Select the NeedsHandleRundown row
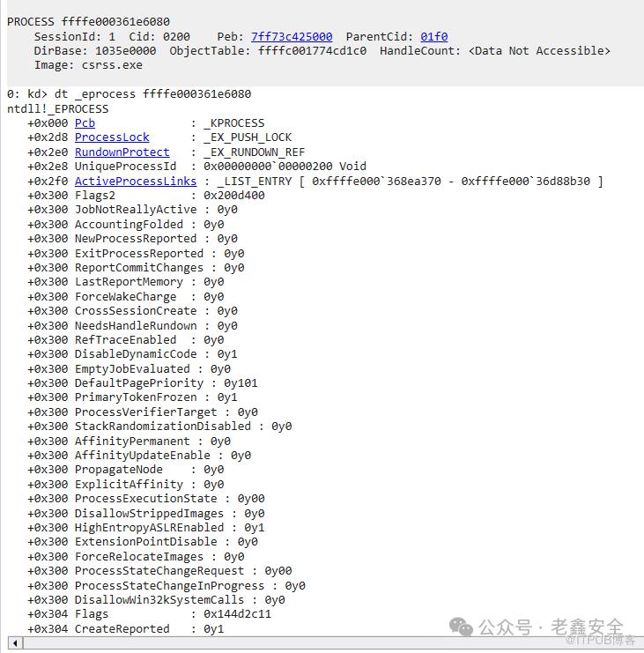The width and height of the screenshot is (644, 653). 132,326
